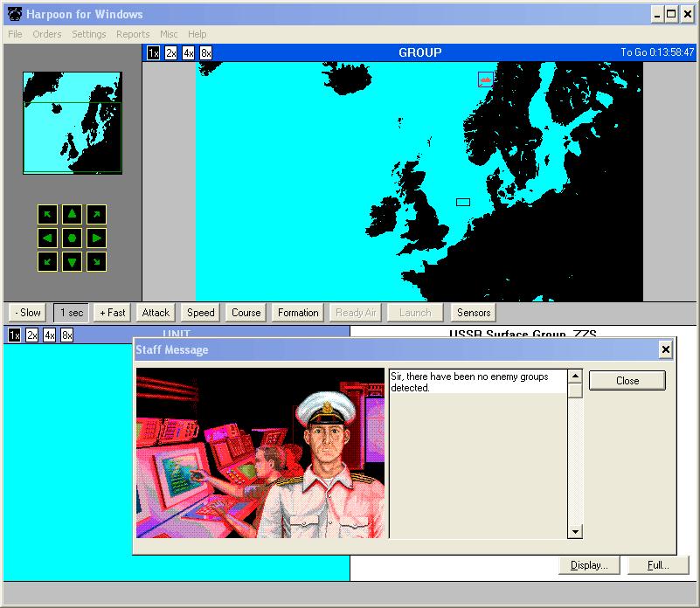Pan map left with west arrow
The height and width of the screenshot is (608, 700).
point(48,238)
